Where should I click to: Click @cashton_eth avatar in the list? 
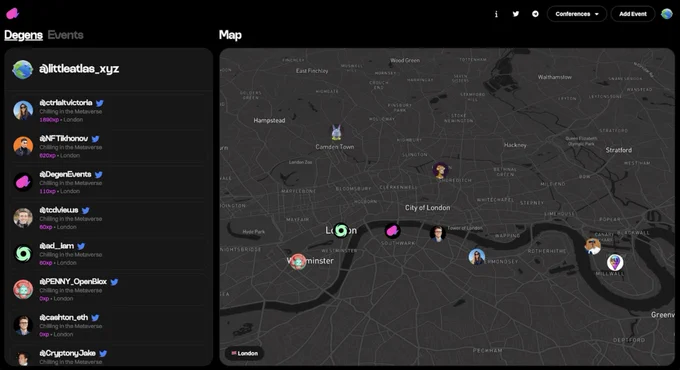[23, 325]
